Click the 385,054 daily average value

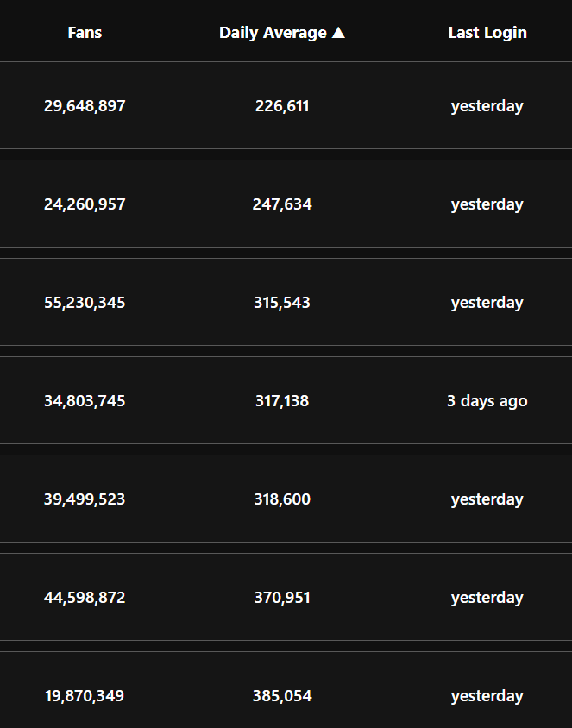(x=282, y=696)
